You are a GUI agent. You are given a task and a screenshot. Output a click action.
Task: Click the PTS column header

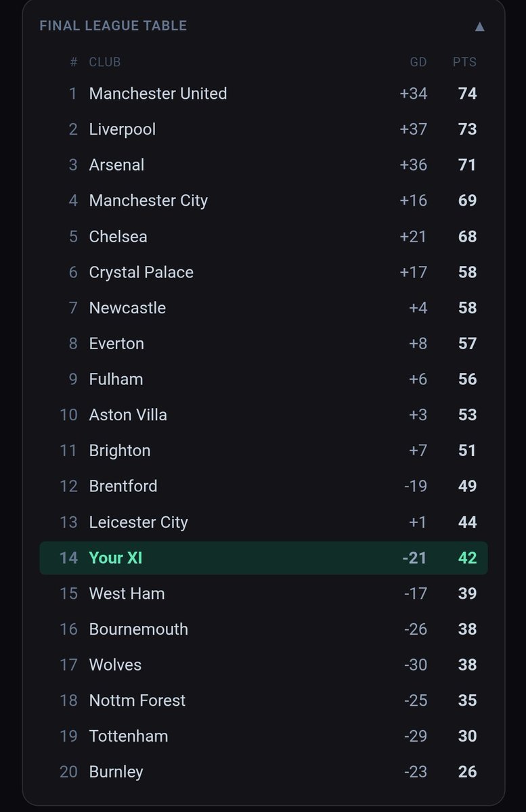tap(464, 62)
